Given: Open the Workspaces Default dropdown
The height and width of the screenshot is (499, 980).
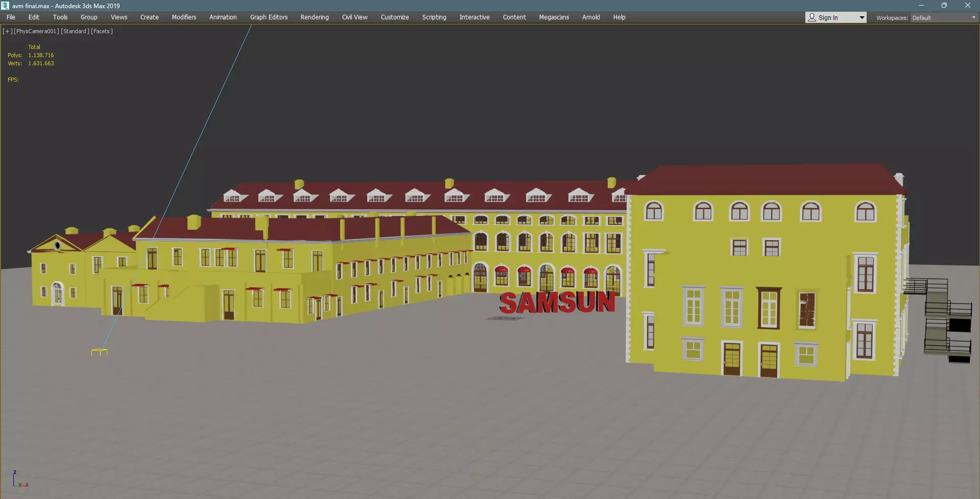Looking at the screenshot, I should click(x=944, y=18).
